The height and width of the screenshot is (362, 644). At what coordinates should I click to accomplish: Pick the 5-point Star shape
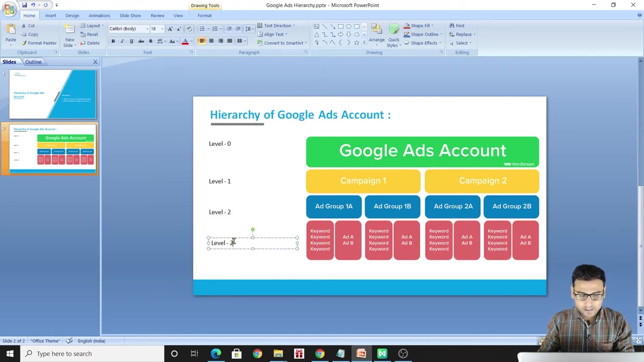357,43
